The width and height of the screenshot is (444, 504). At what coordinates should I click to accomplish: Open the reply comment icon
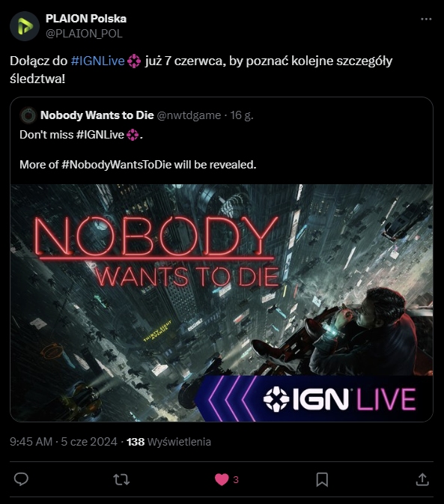point(21,479)
